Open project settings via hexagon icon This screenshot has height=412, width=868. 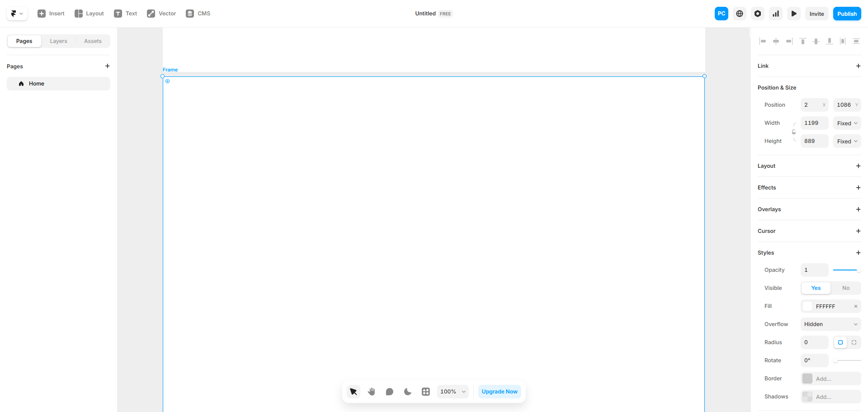click(x=757, y=14)
